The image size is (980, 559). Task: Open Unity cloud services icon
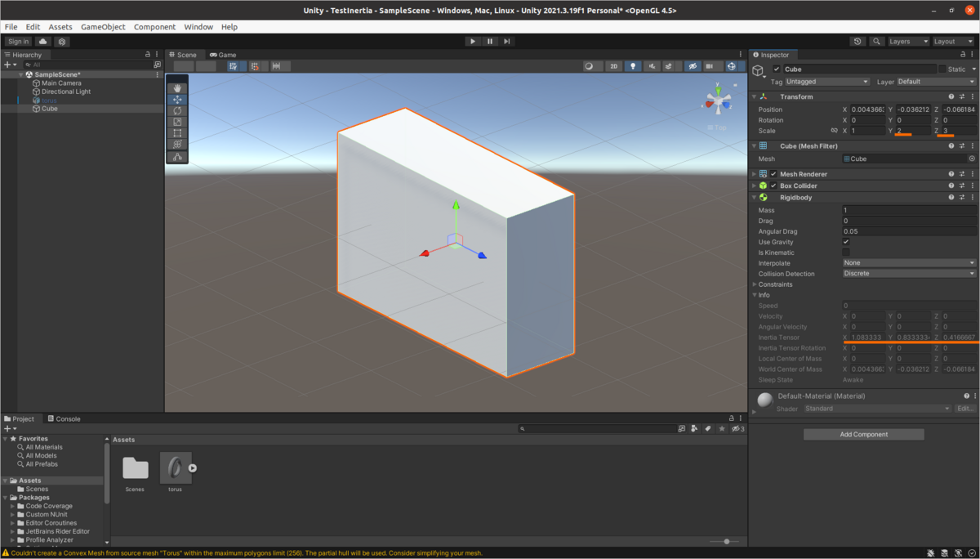click(43, 41)
